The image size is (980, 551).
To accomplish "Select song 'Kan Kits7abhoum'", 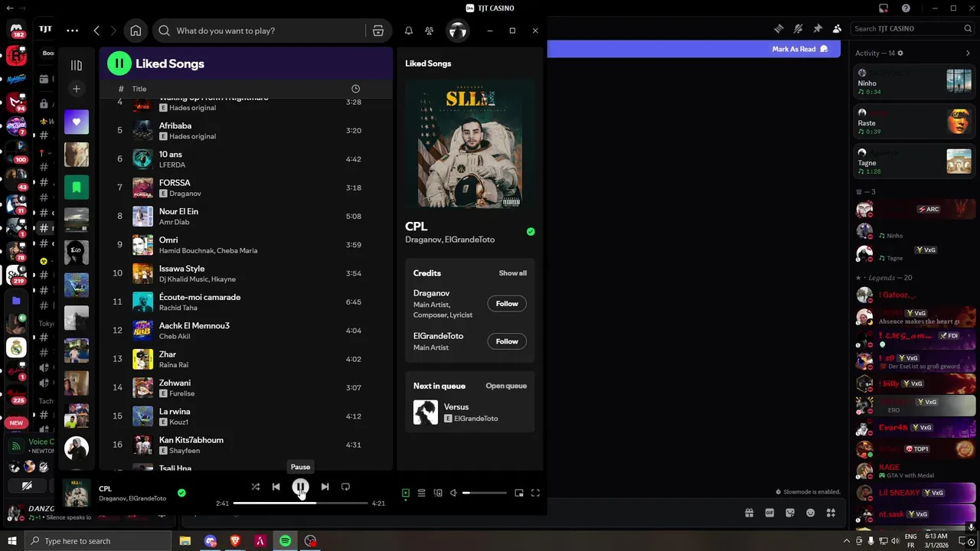I will point(246,445).
